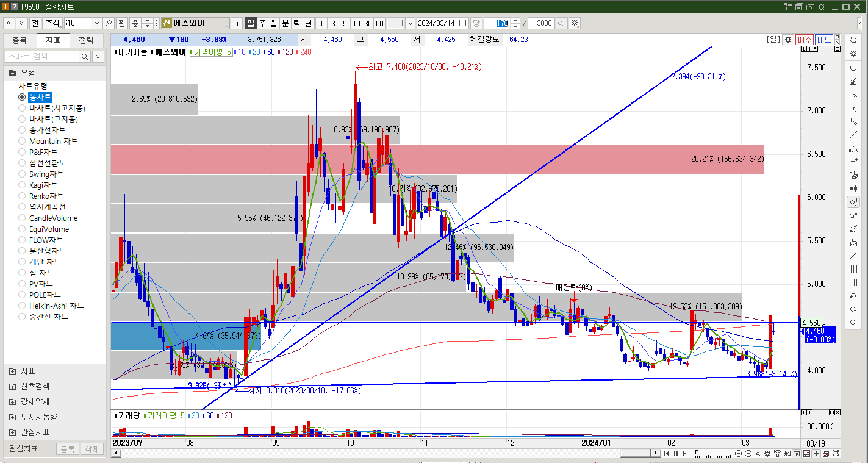Select the text insert T+ tool
868x463 pixels.
coord(853,162)
